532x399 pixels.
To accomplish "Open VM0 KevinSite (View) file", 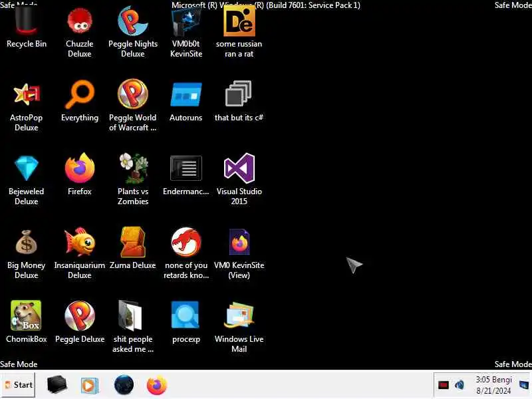I will tap(239, 242).
